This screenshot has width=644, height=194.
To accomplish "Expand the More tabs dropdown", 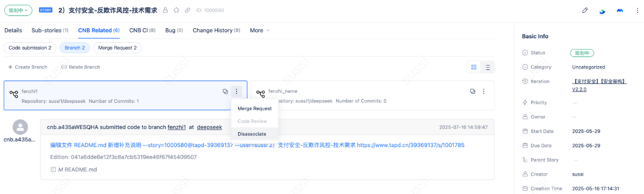I will click(x=259, y=30).
